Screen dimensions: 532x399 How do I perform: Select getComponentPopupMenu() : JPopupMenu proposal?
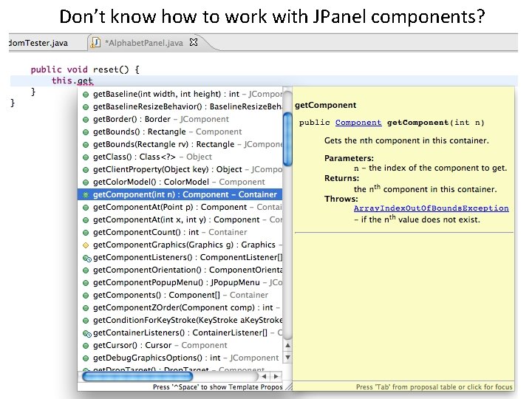tap(180, 282)
